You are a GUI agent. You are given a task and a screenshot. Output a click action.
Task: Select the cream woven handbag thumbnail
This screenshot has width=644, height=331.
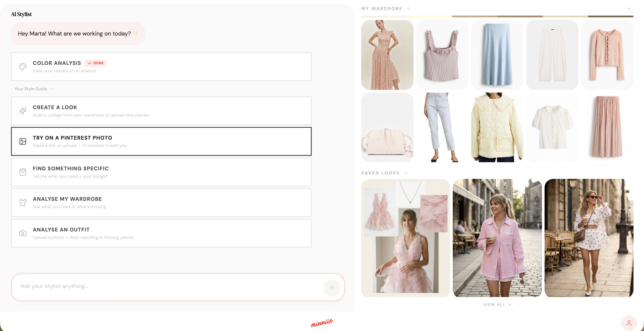[387, 128]
